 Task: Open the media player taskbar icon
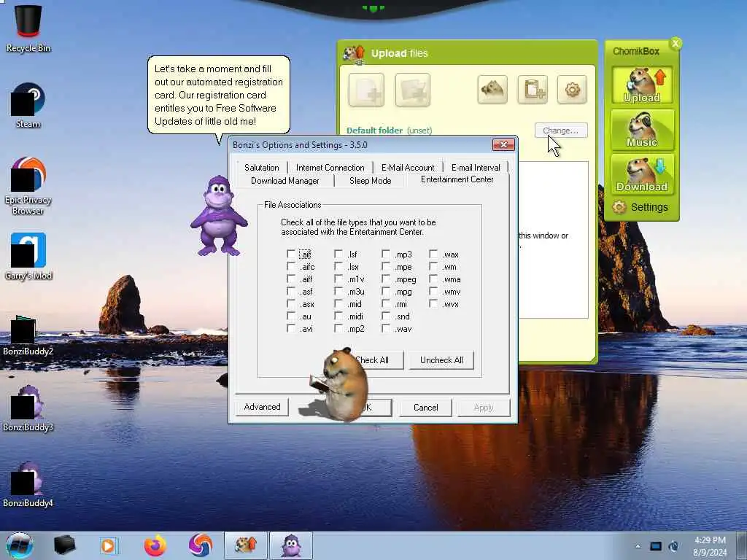tap(108, 545)
